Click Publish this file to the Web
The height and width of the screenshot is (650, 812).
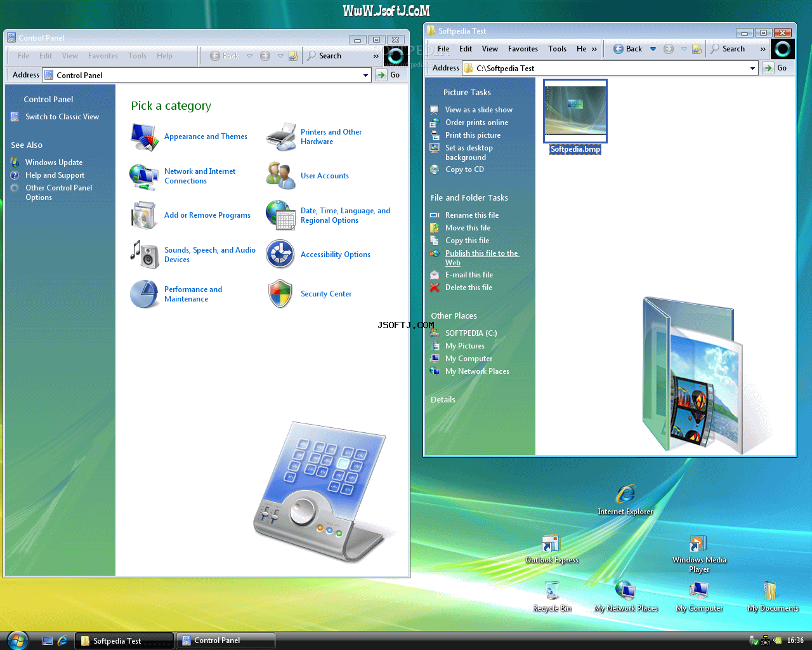[x=481, y=258]
